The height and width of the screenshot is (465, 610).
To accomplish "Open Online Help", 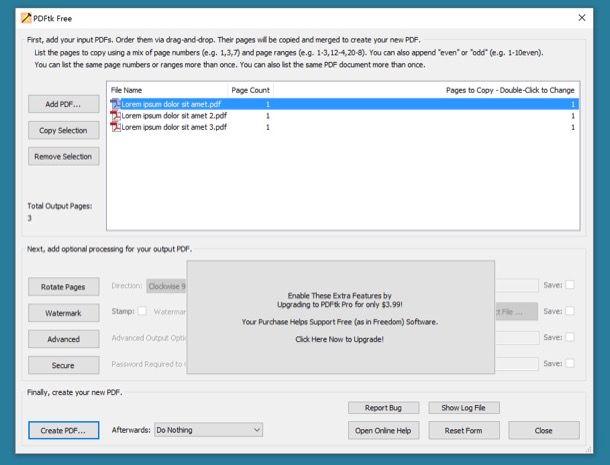I will [x=384, y=430].
